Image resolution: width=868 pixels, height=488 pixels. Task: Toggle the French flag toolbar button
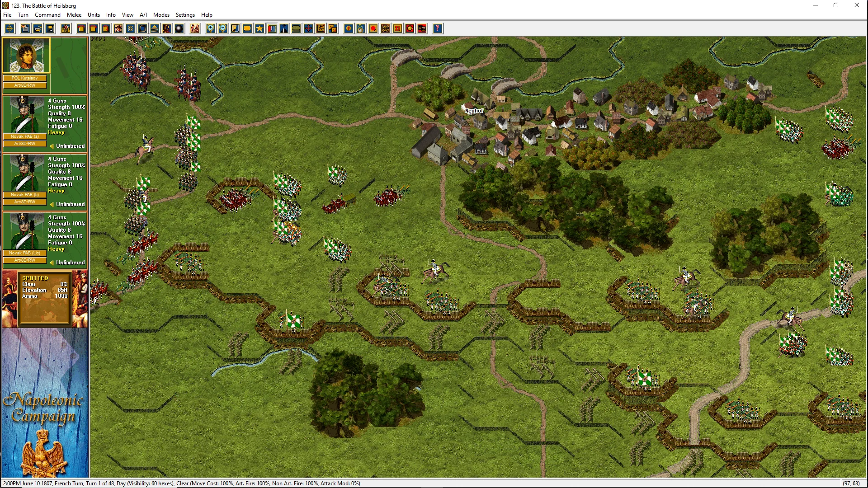(272, 29)
